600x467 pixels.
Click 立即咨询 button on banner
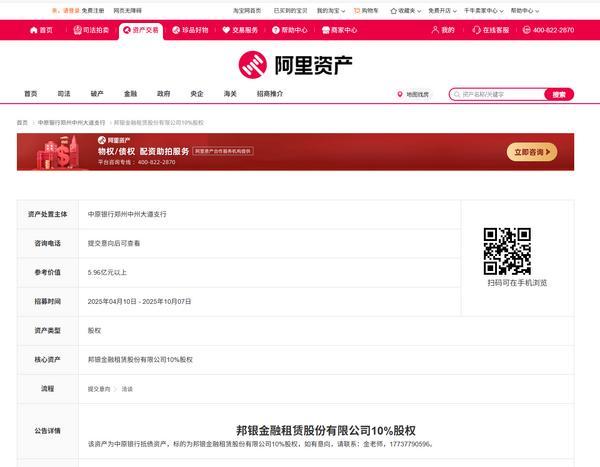point(531,152)
